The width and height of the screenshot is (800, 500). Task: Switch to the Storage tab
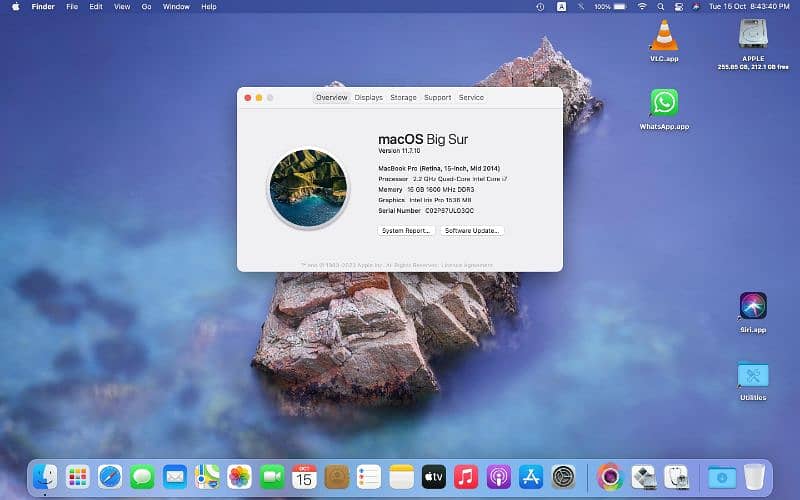pos(403,98)
